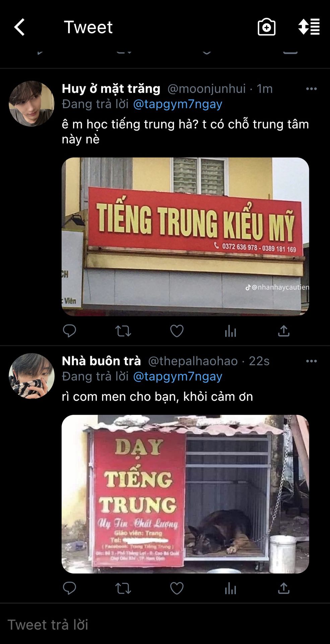
Task: Open Huy ở mặt trăng's profile avatar
Action: tap(31, 104)
